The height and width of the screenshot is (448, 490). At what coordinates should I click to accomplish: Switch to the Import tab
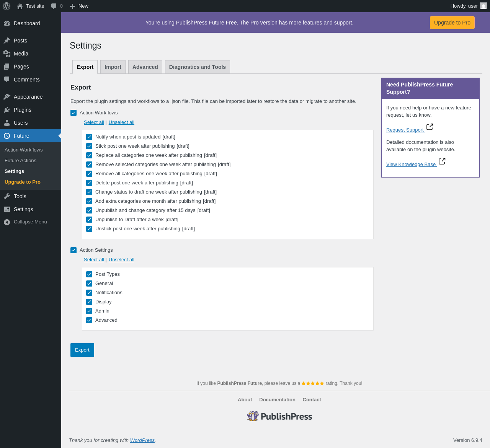(113, 67)
